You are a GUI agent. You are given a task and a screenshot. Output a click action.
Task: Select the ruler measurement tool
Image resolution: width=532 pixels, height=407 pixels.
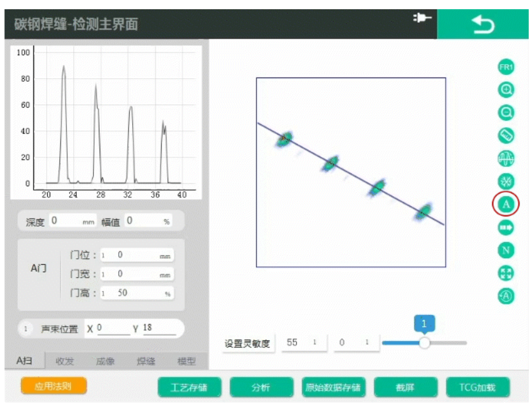coord(506,135)
